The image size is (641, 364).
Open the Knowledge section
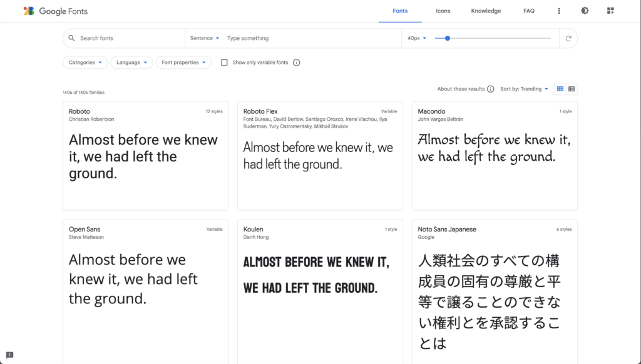[486, 11]
